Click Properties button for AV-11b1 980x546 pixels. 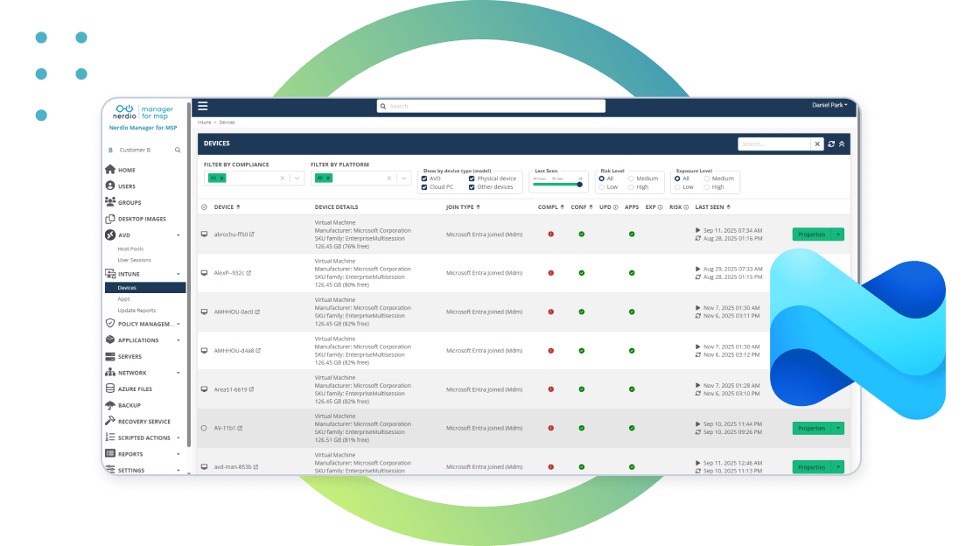point(811,429)
